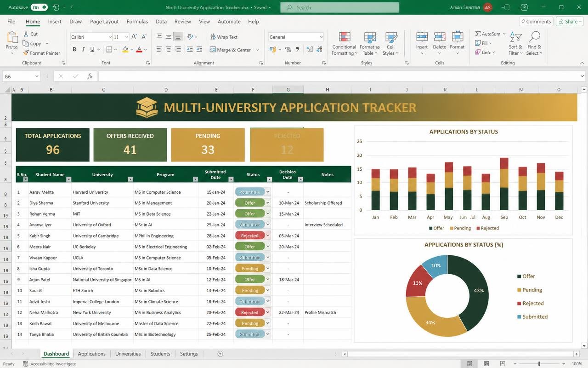Open Sort & Filter
Image resolution: width=588 pixels, height=368 pixels.
tap(515, 44)
